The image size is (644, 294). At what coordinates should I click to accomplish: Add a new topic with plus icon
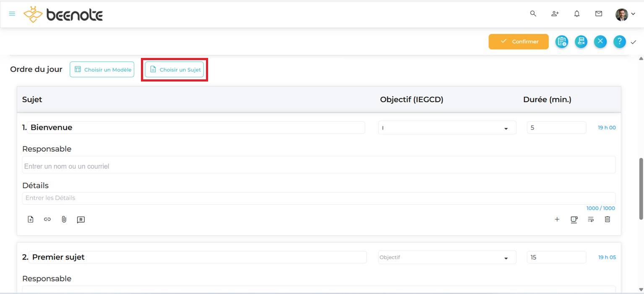[x=557, y=219]
